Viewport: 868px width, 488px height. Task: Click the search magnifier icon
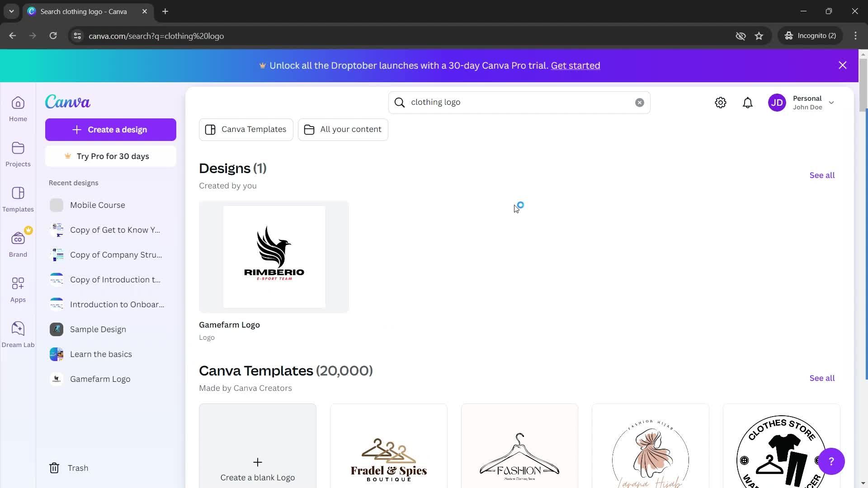tap(400, 103)
